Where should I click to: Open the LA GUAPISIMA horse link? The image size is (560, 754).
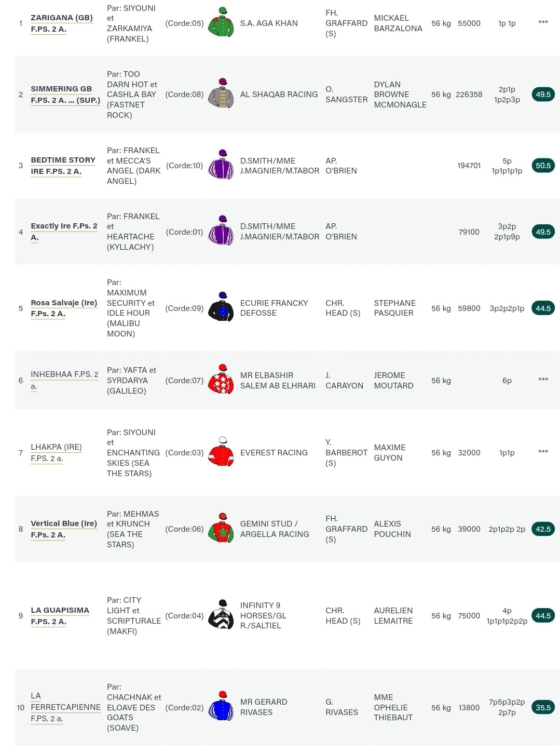pyautogui.click(x=60, y=610)
